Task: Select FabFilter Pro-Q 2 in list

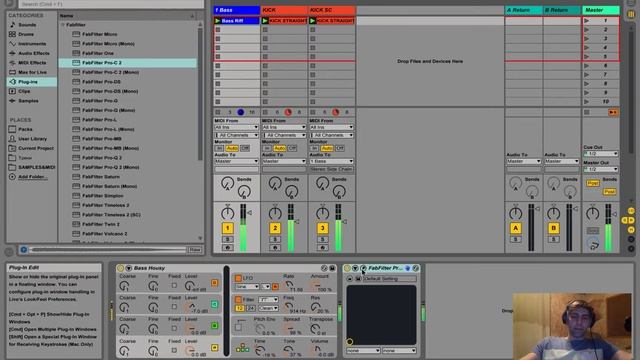Action: pyautogui.click(x=102, y=158)
